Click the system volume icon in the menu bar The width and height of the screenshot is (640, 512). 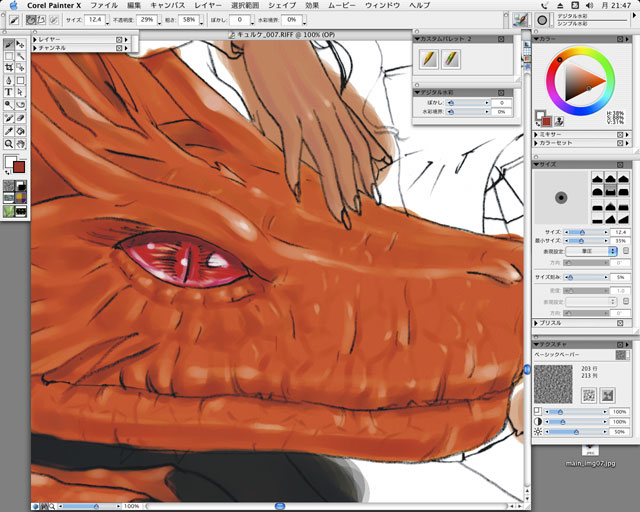[x=589, y=5]
